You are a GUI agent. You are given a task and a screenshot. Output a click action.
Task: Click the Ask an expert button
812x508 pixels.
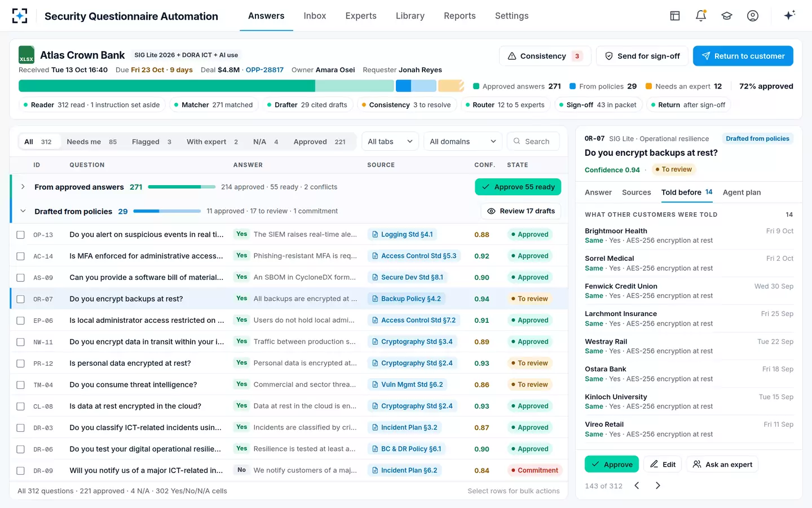pos(722,464)
